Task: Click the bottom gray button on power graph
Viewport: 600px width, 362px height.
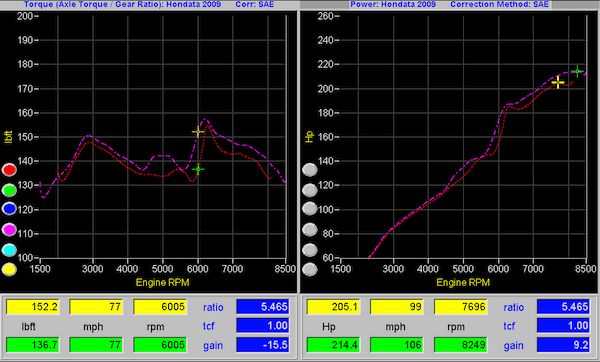Action: point(310,269)
